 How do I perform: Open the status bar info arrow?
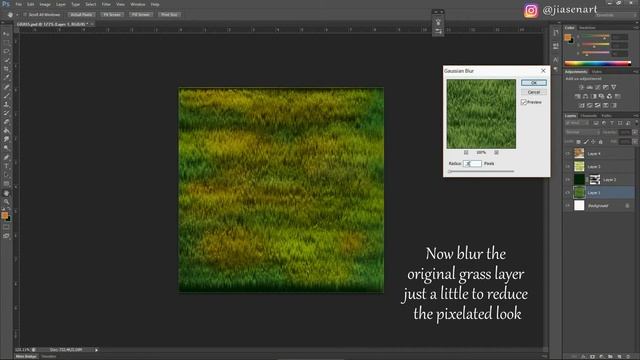tap(97, 350)
